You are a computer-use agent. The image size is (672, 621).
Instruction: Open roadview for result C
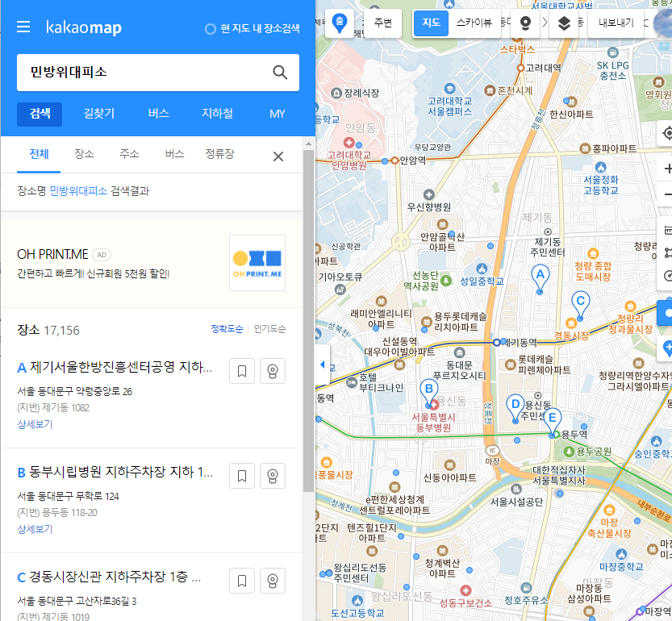click(273, 581)
